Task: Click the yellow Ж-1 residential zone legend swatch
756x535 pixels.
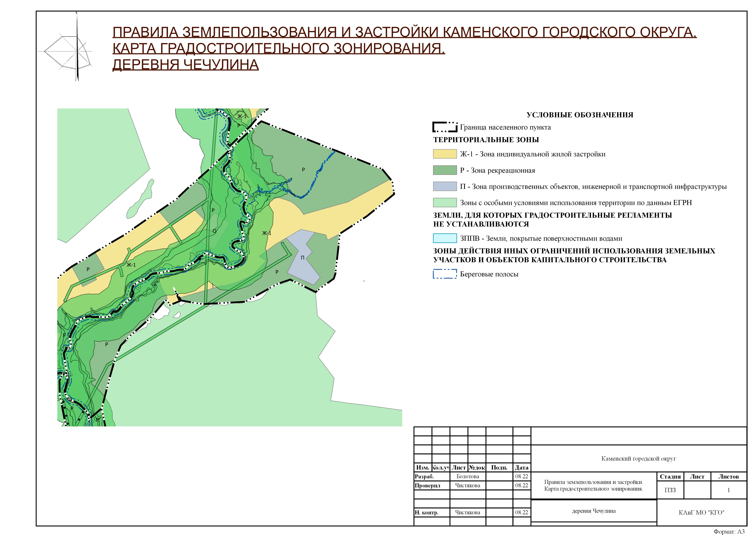Action: point(445,154)
